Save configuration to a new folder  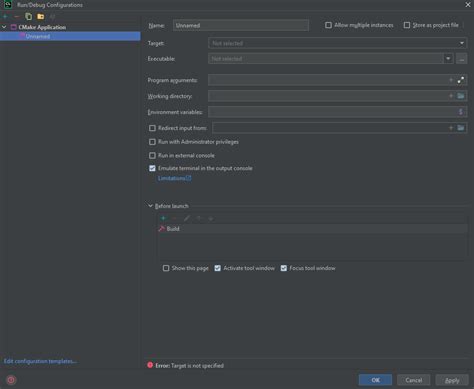41,16
